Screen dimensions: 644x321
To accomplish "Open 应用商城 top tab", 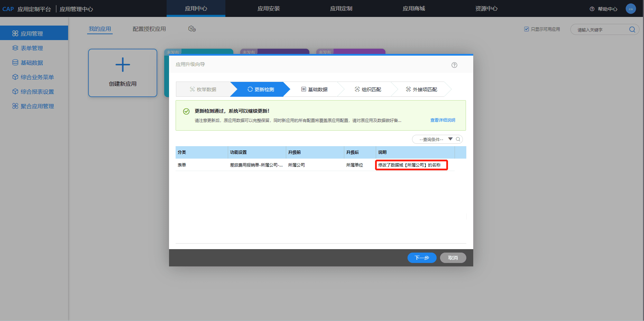I will (x=414, y=8).
